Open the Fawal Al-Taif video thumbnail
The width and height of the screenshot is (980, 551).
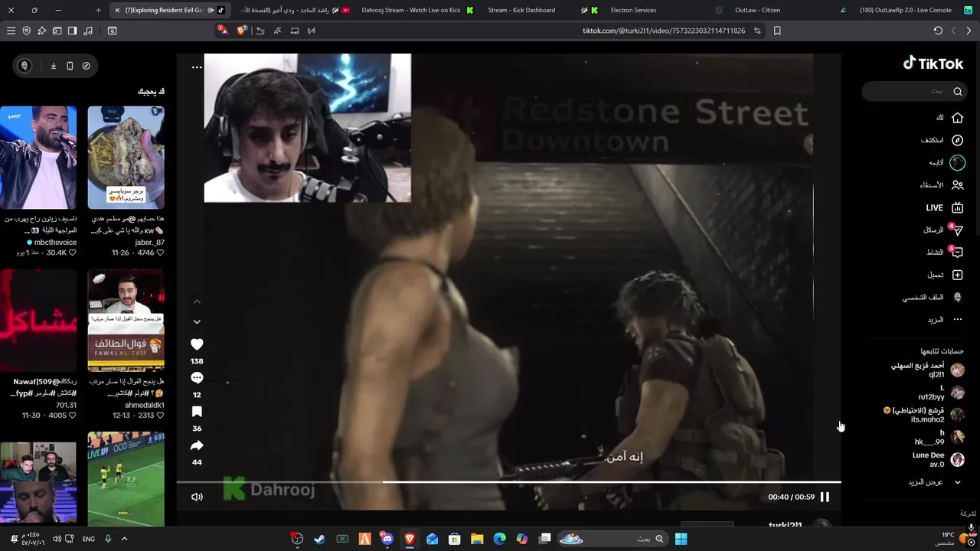(126, 320)
